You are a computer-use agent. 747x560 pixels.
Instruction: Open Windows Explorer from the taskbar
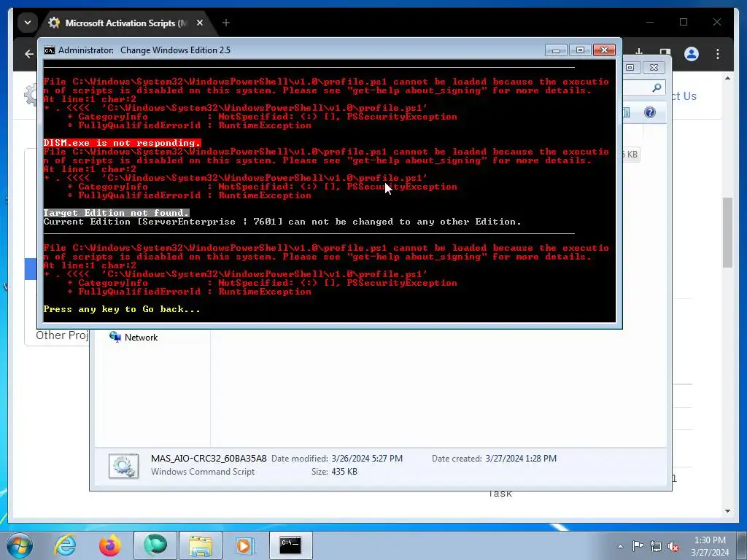(x=201, y=545)
